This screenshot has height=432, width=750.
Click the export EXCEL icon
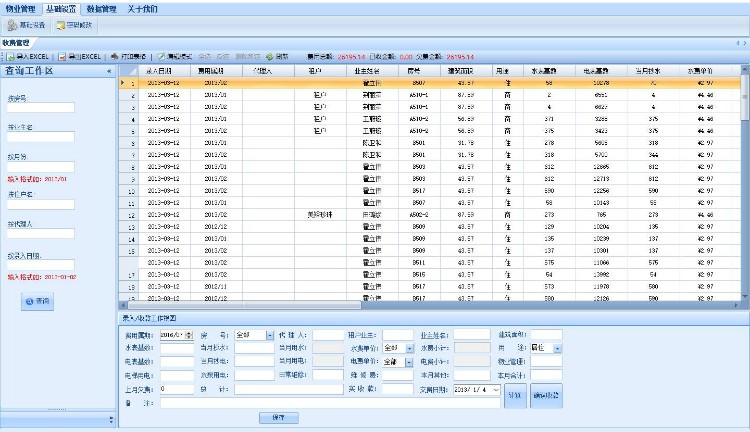coord(62,56)
